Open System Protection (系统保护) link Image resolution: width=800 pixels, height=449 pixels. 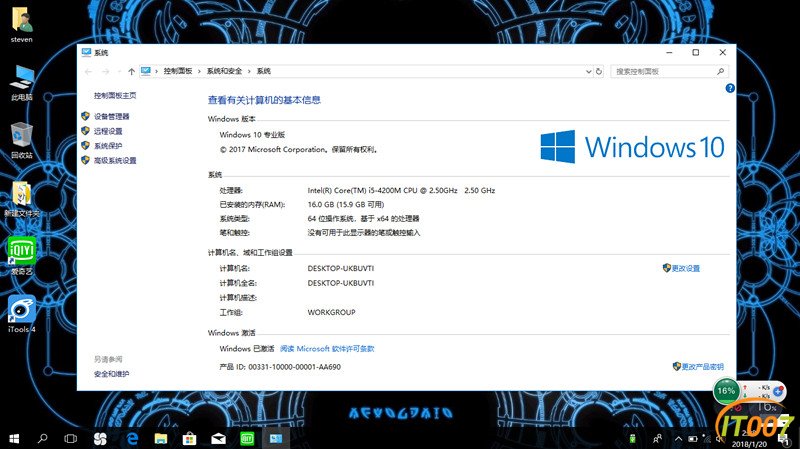(108, 146)
